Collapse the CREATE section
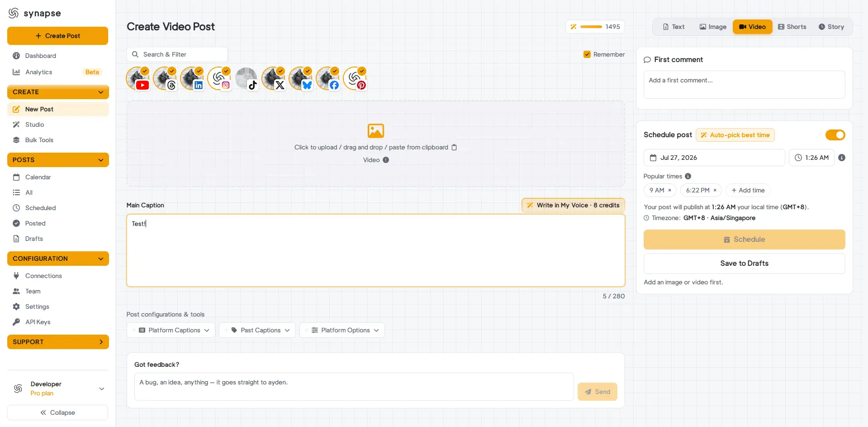The height and width of the screenshot is (427, 868). pos(58,92)
